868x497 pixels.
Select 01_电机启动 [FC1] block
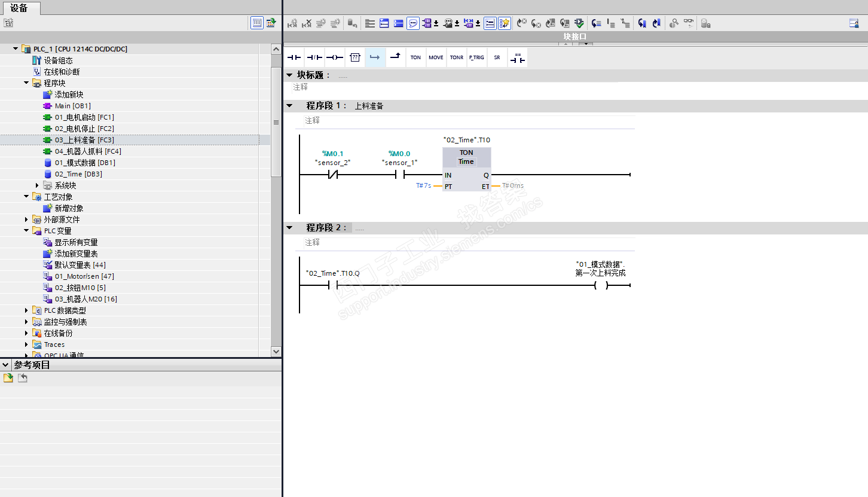tap(84, 117)
